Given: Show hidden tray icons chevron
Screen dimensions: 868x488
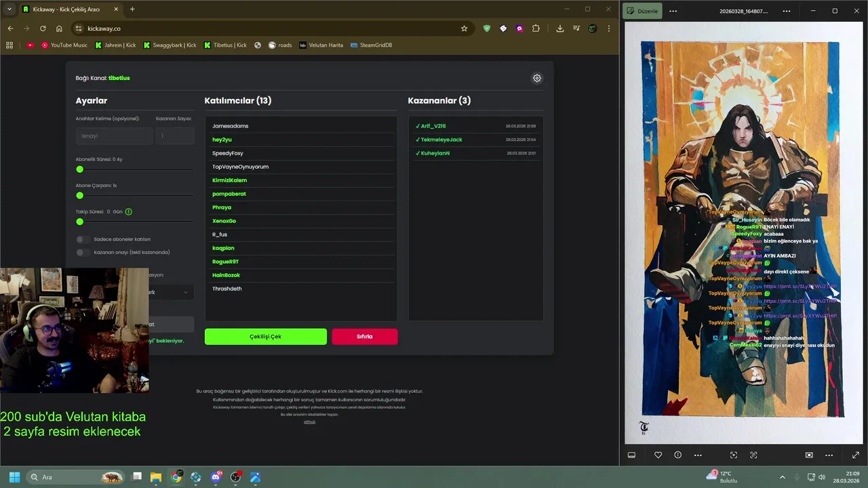Looking at the screenshot, I should [782, 477].
